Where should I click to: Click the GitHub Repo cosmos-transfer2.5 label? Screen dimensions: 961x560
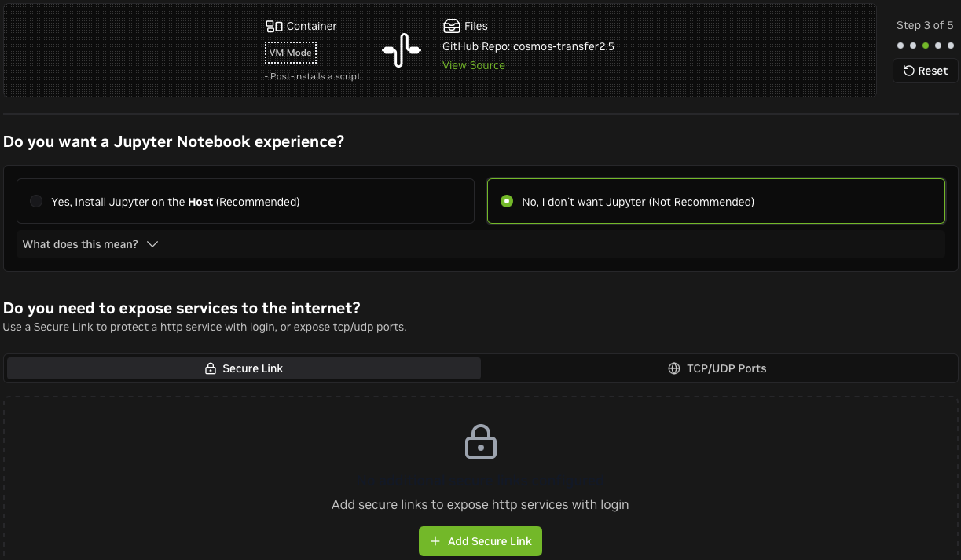coord(528,46)
